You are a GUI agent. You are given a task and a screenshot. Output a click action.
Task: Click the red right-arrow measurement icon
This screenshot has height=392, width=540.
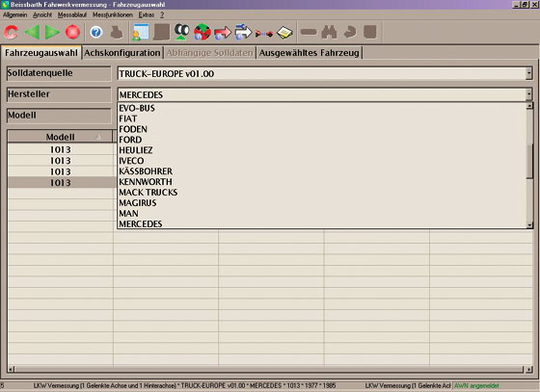click(x=223, y=33)
